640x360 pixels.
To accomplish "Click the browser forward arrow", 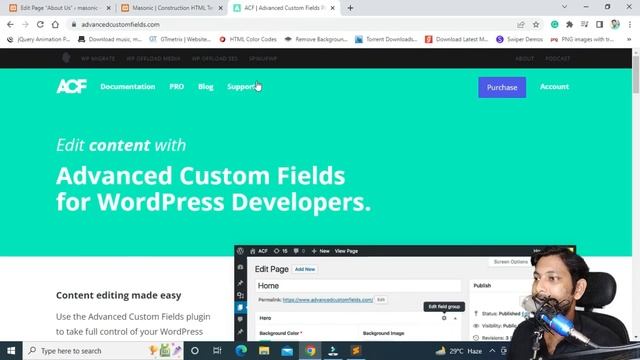I will [25, 24].
